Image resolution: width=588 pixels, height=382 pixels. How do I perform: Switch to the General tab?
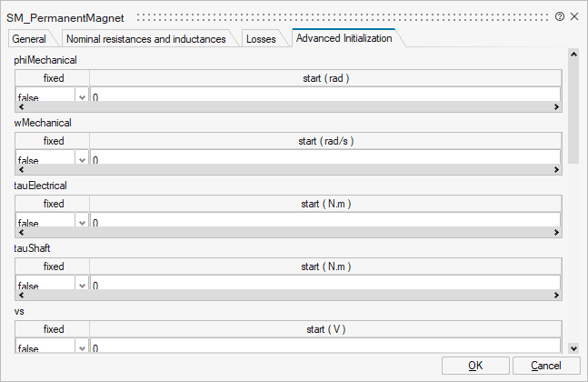29,39
